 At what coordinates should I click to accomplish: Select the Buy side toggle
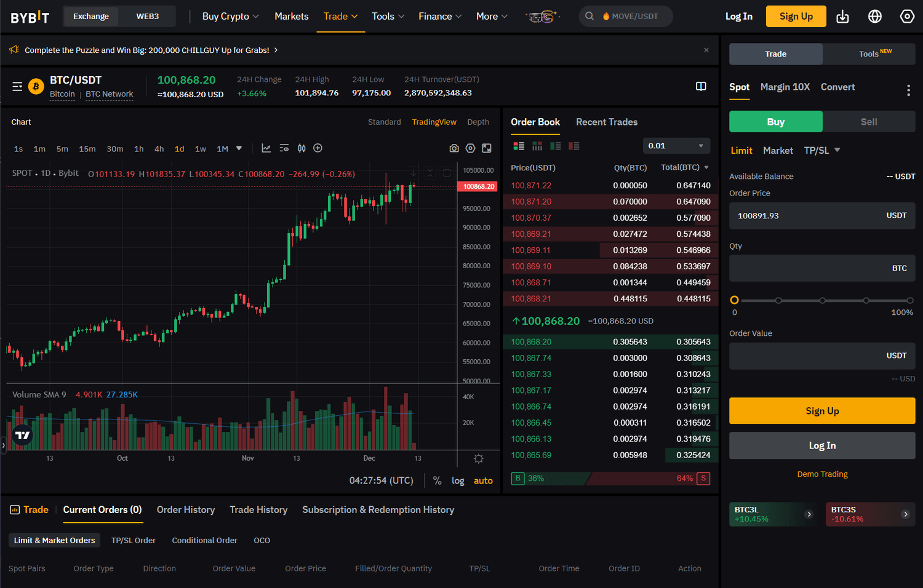775,122
